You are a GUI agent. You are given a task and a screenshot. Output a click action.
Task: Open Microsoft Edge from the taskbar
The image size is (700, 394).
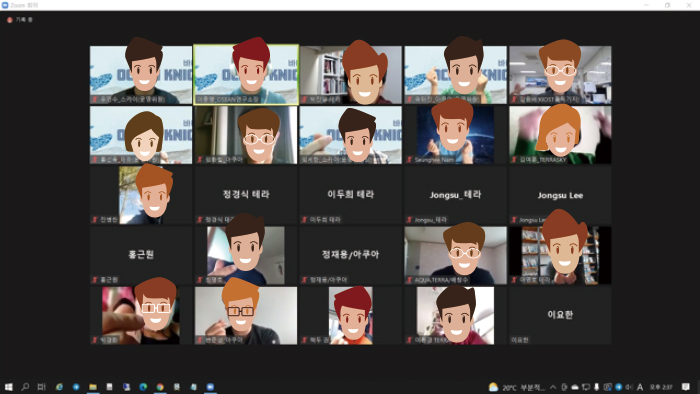[x=143, y=387]
